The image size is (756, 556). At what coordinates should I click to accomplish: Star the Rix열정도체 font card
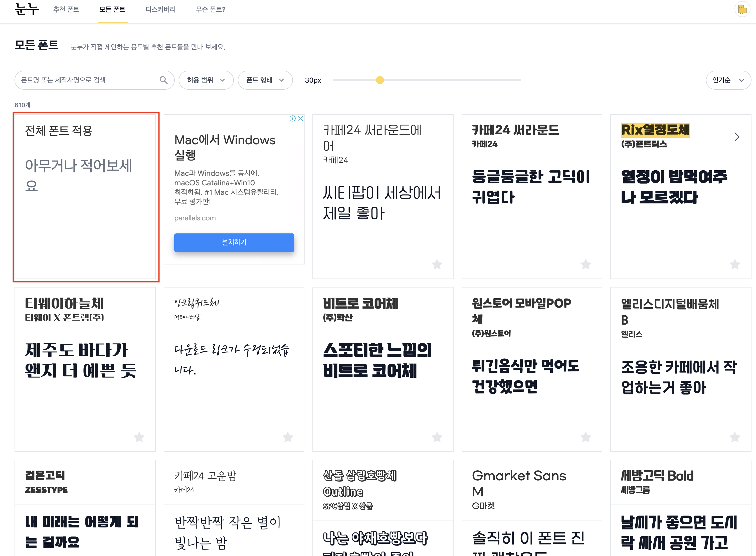(x=735, y=264)
